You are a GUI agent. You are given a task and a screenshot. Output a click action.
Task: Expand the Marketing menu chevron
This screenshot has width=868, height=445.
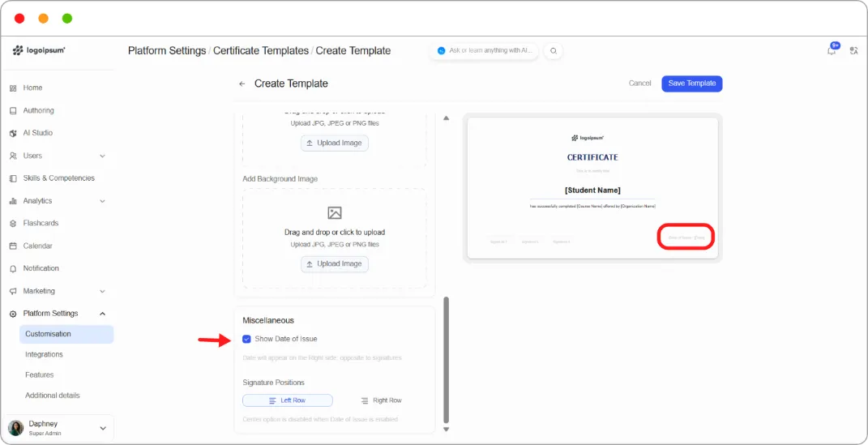pos(102,291)
